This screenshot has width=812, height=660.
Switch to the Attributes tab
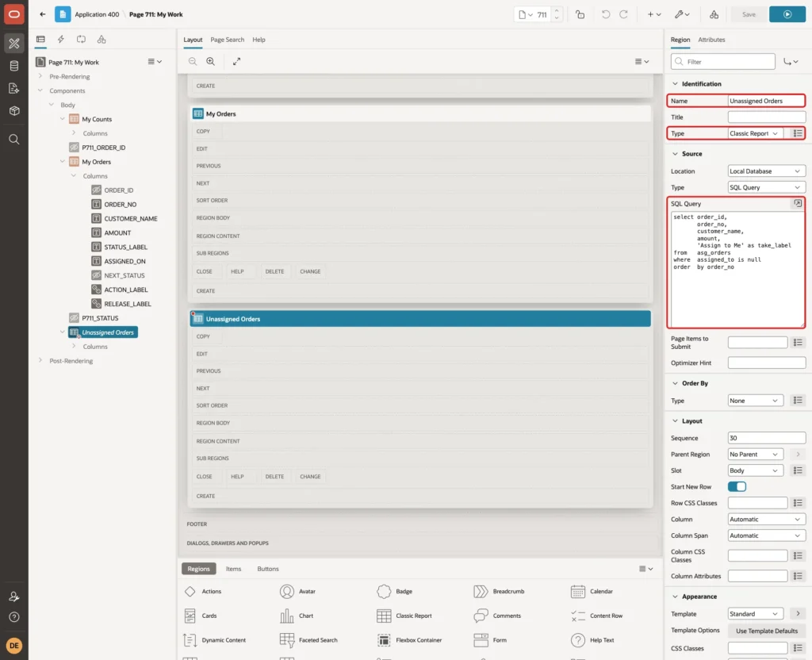coord(711,40)
